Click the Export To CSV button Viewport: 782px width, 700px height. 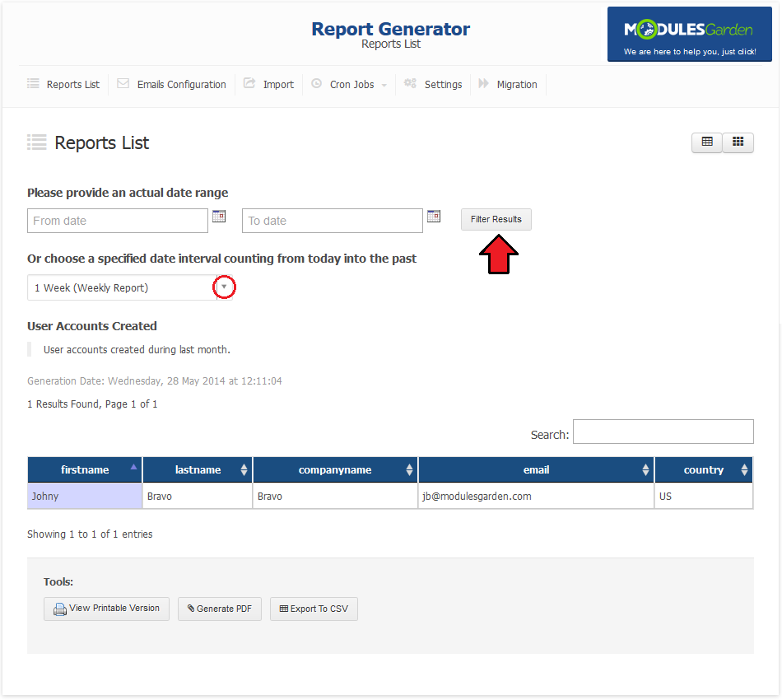pyautogui.click(x=314, y=609)
